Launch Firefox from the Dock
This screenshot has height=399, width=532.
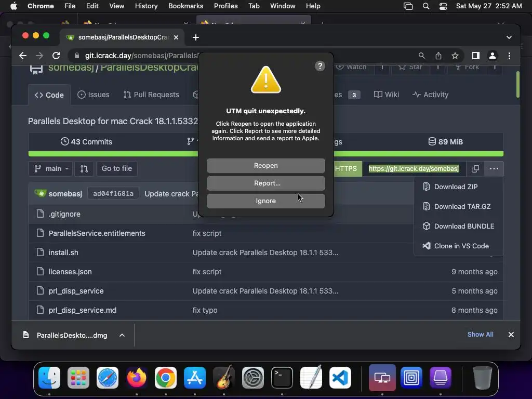tap(137, 378)
